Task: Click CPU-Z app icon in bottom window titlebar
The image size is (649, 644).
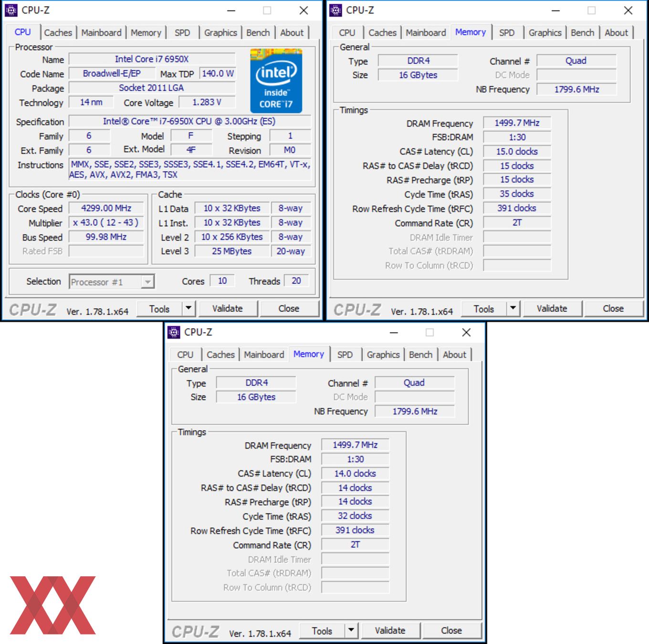Action: (x=174, y=332)
